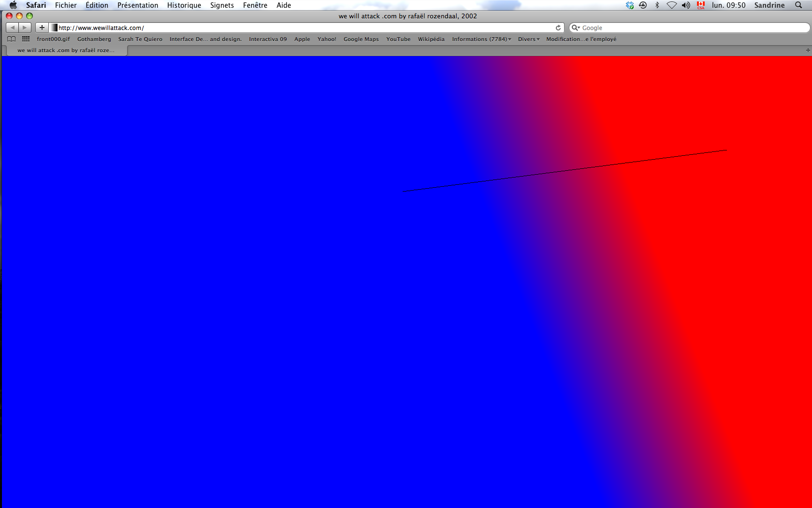Open the Apple menu

coord(13,5)
